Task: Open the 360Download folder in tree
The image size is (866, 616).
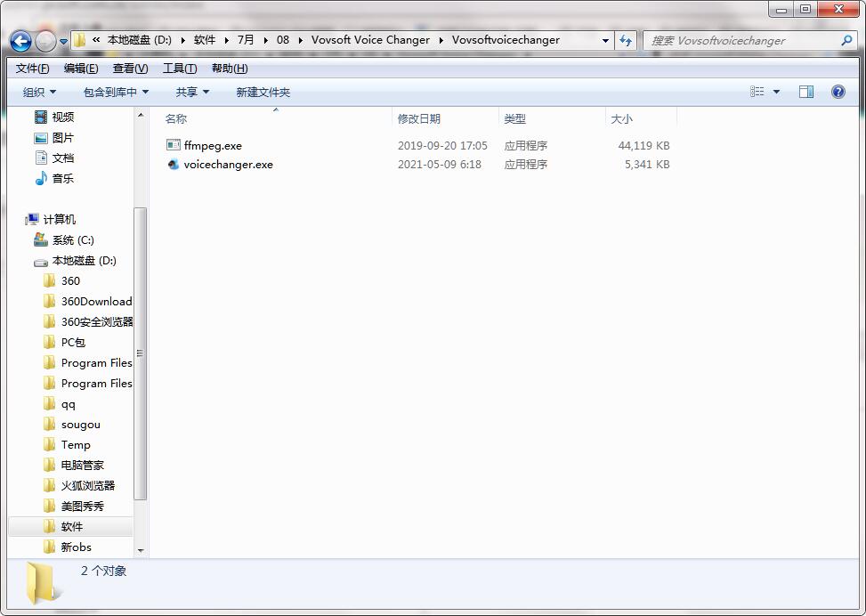Action: point(88,301)
